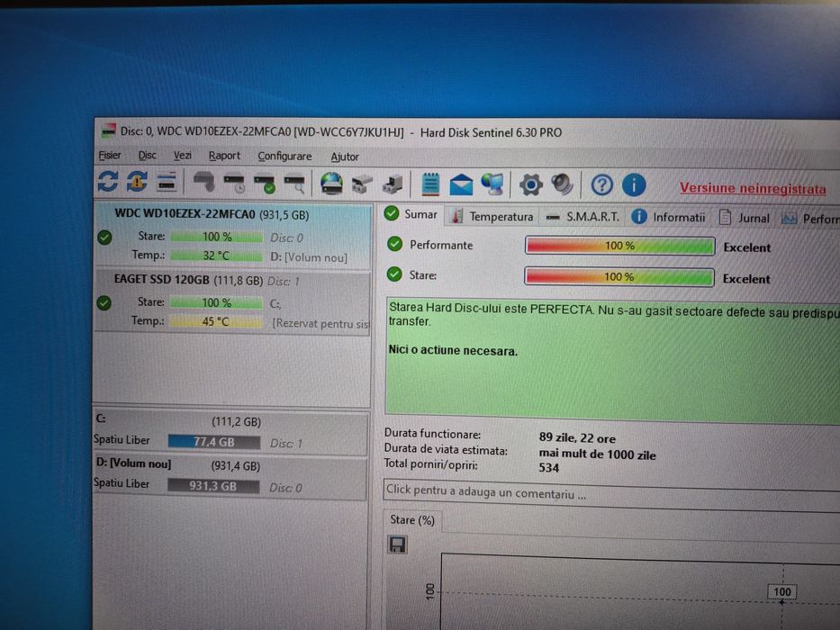Screen dimensions: 840x630
Task: Click the globe over disk toolbar icon
Action: (x=331, y=184)
